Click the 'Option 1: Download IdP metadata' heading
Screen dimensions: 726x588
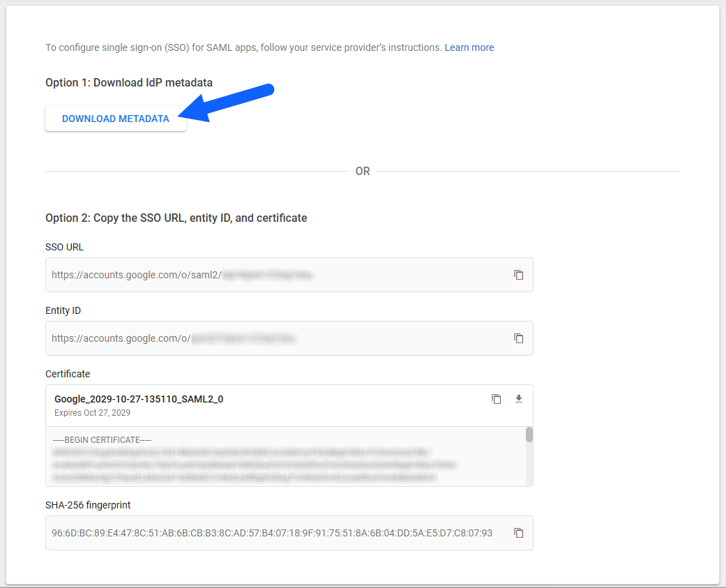click(x=129, y=82)
